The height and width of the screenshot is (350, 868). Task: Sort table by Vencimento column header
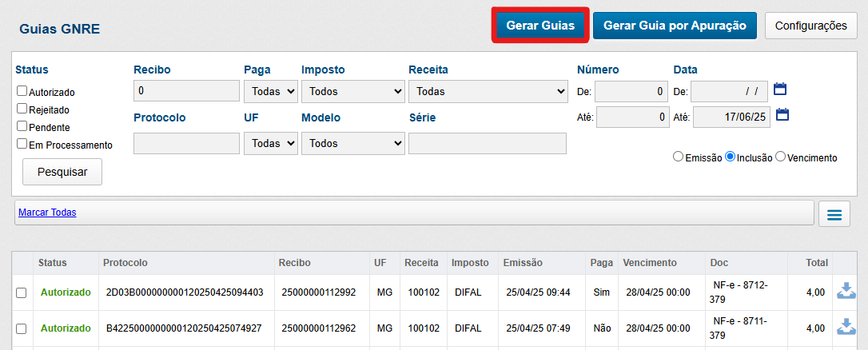point(649,263)
